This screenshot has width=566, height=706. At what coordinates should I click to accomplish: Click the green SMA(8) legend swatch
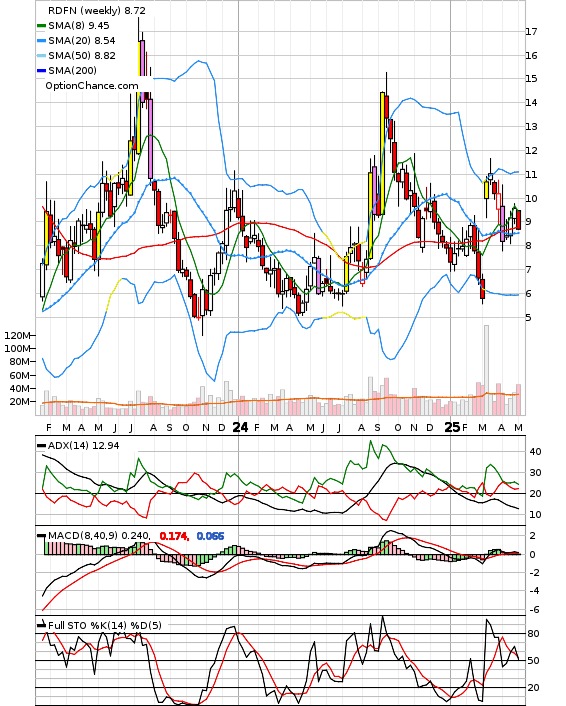(x=41, y=26)
